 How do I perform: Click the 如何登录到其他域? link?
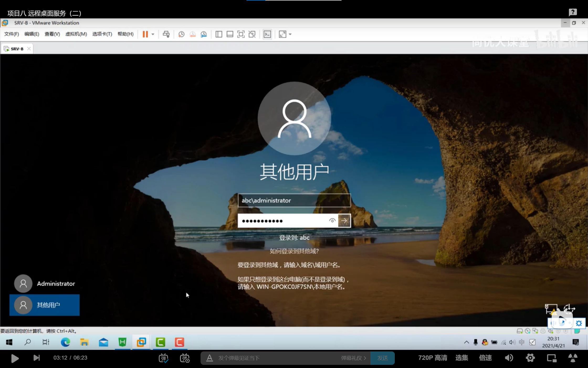[x=294, y=251]
